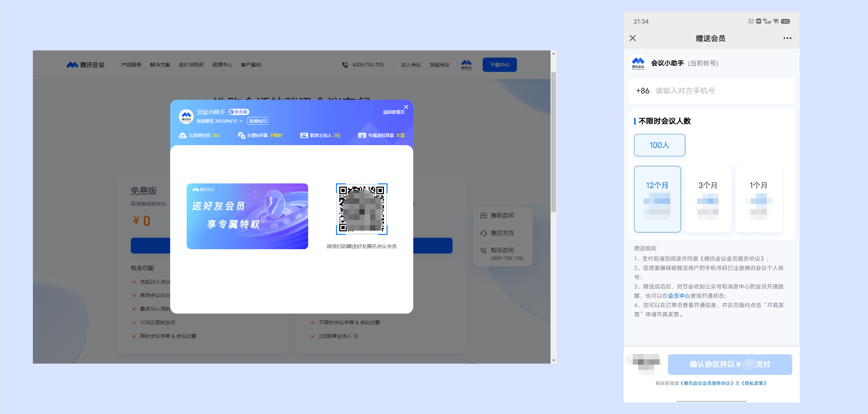The height and width of the screenshot is (414, 868).
Task: Open the 产品服务 menu
Action: click(131, 65)
